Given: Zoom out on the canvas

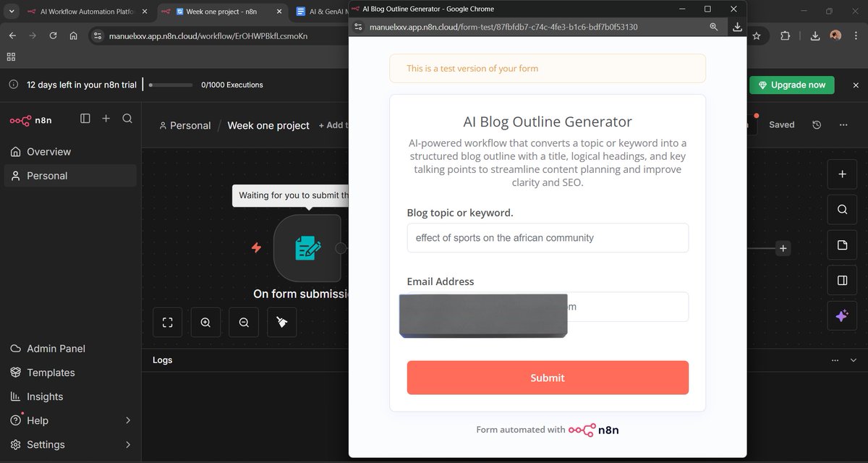Looking at the screenshot, I should tap(244, 323).
